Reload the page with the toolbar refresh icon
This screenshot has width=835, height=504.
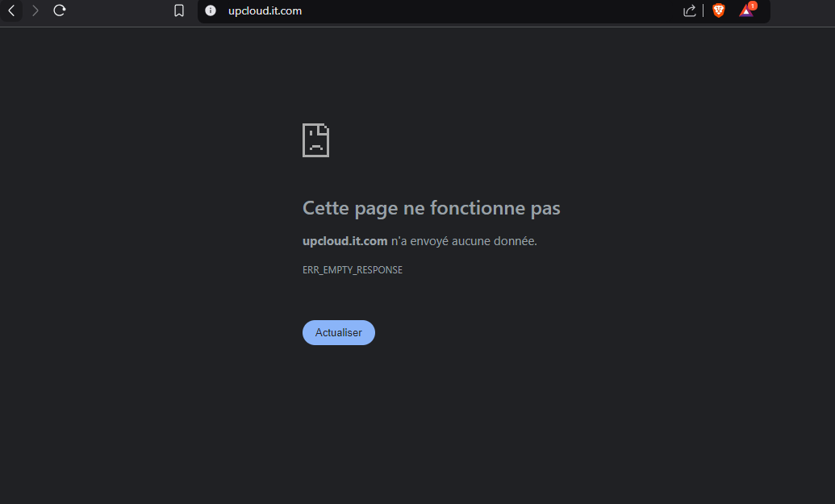coord(59,10)
